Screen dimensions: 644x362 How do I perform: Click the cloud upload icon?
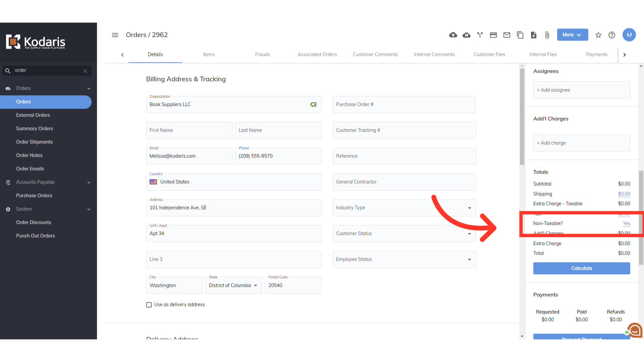tap(453, 35)
